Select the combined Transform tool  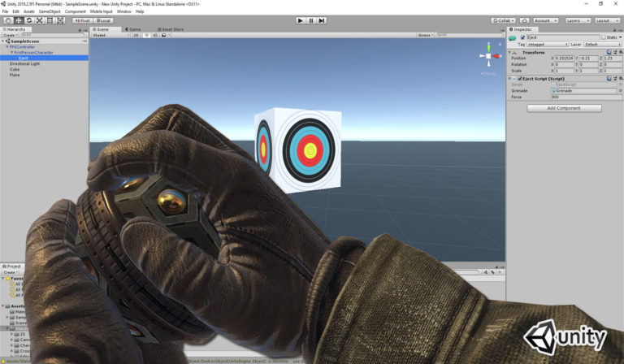click(60, 20)
